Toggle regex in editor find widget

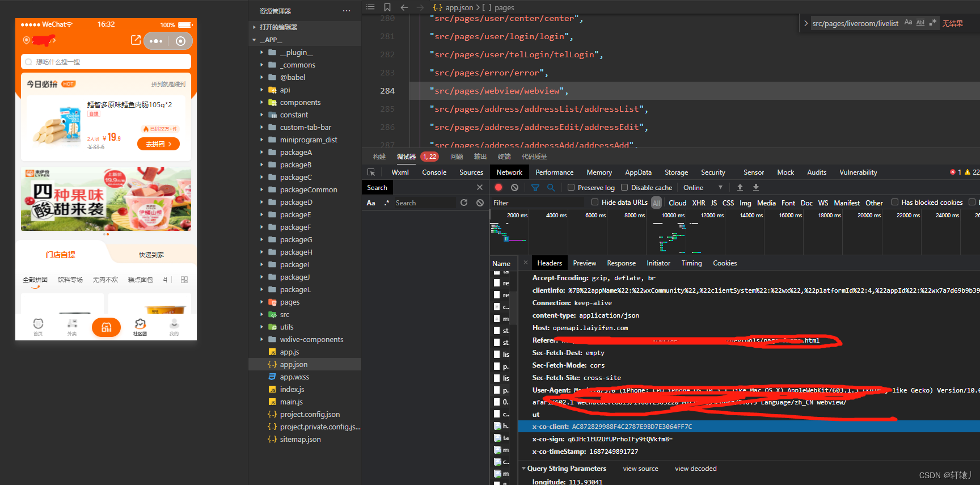[x=933, y=23]
